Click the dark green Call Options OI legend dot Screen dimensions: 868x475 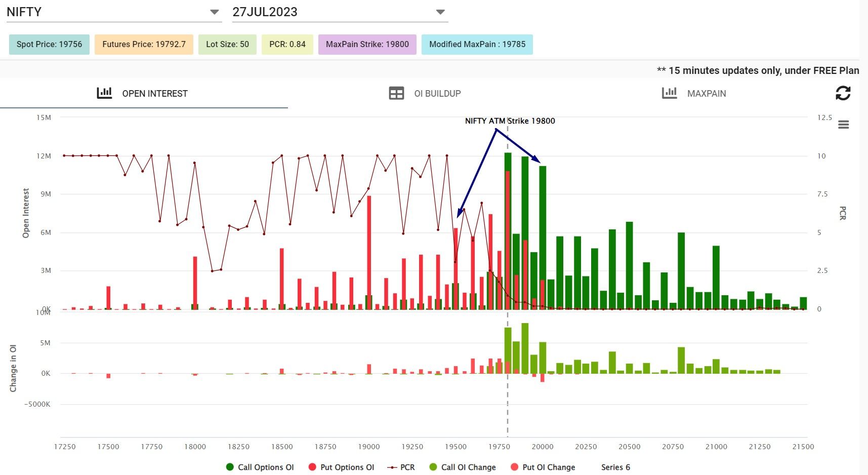(x=230, y=467)
